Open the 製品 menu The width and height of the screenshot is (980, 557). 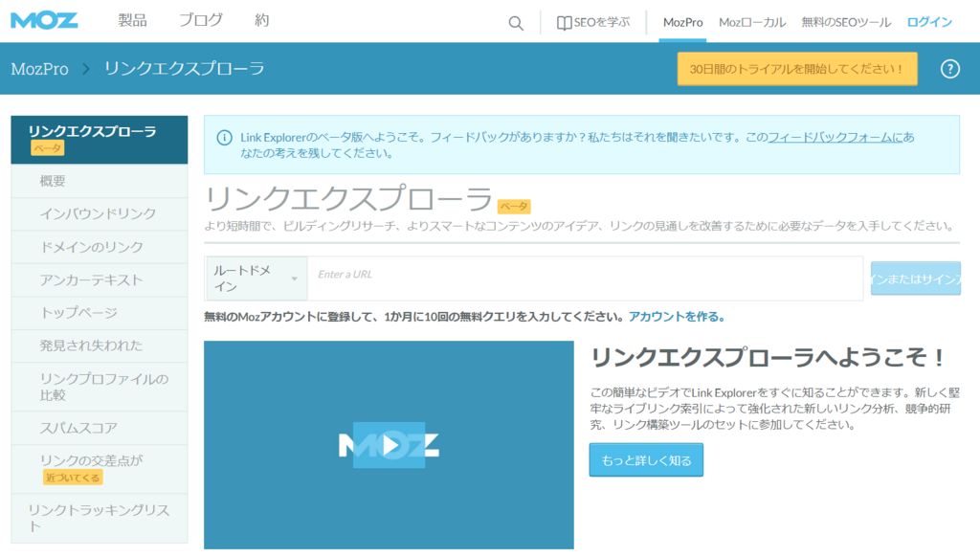(x=132, y=21)
